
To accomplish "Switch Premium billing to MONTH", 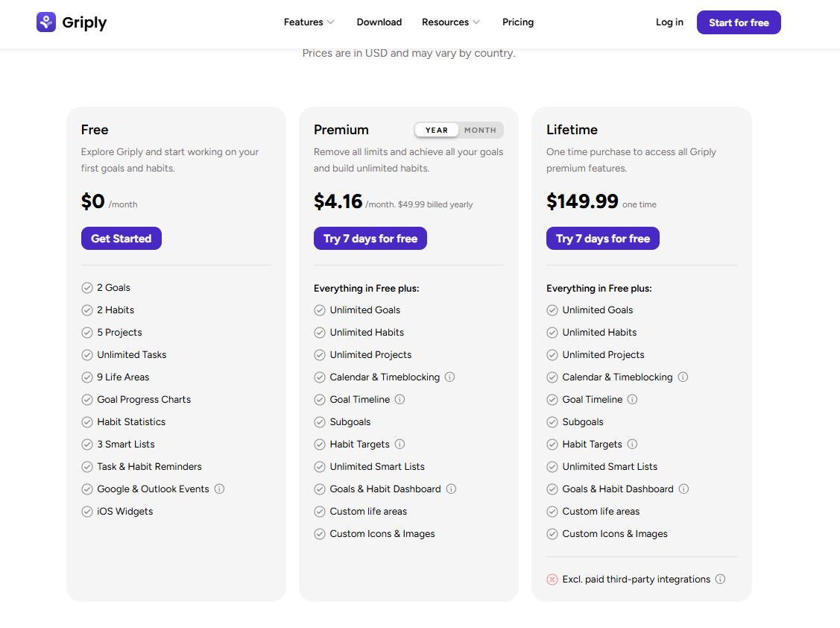I will (480, 130).
